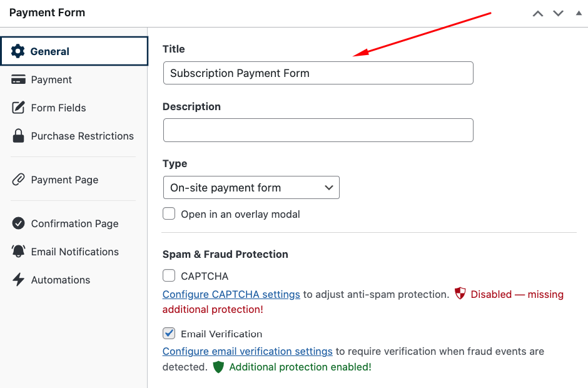The height and width of the screenshot is (388, 588).
Task: Move Payment Form panel down
Action: [x=558, y=13]
